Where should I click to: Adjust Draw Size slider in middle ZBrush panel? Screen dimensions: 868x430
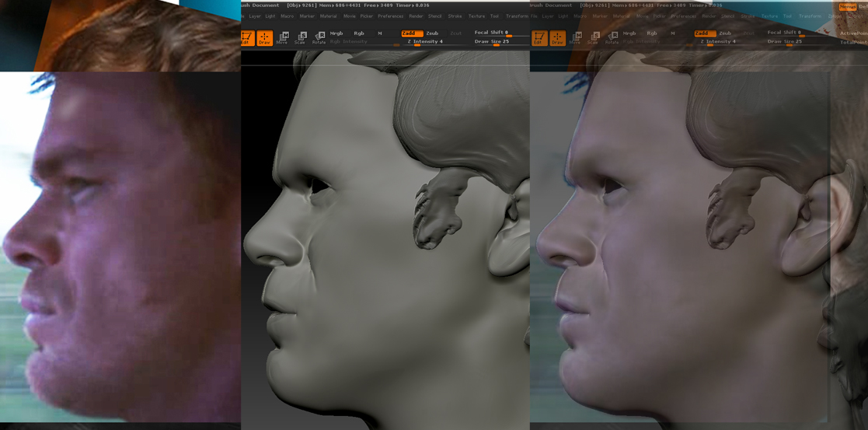click(x=500, y=42)
